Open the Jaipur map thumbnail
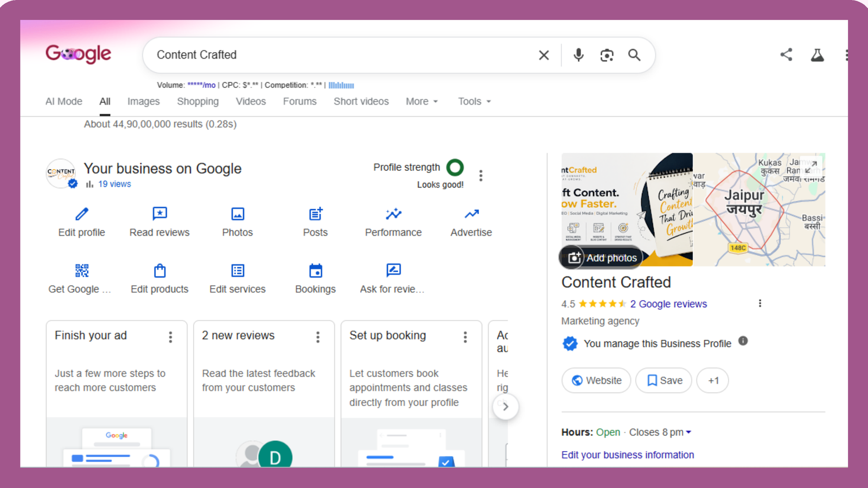 (x=759, y=209)
